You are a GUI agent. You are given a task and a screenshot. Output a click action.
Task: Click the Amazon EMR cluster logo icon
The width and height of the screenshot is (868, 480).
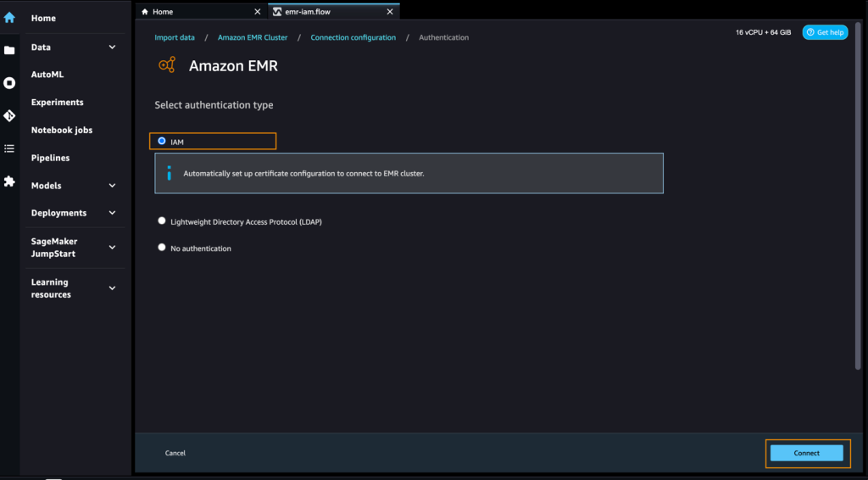pos(167,64)
